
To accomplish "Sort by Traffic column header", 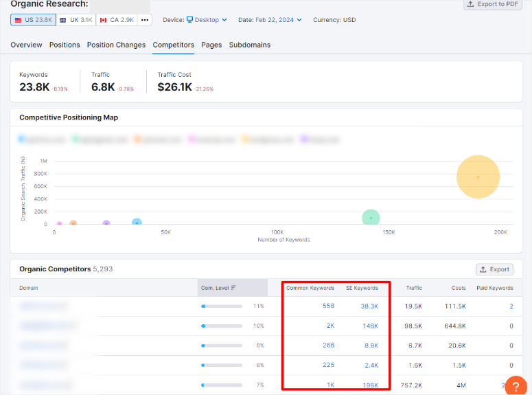I will 414,288.
